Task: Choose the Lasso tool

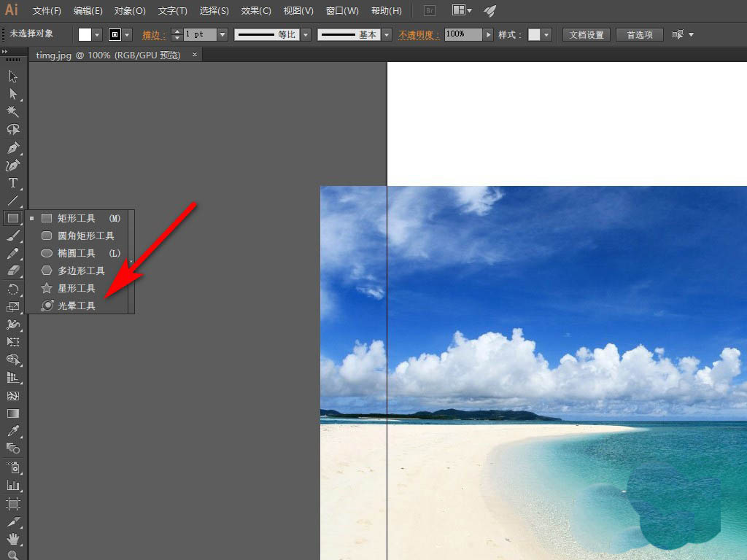Action: (x=13, y=129)
